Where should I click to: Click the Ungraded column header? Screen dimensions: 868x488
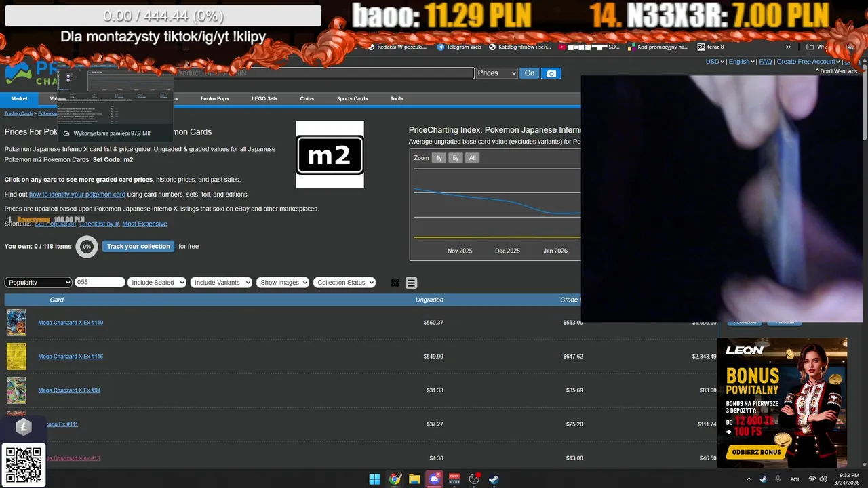pos(429,300)
